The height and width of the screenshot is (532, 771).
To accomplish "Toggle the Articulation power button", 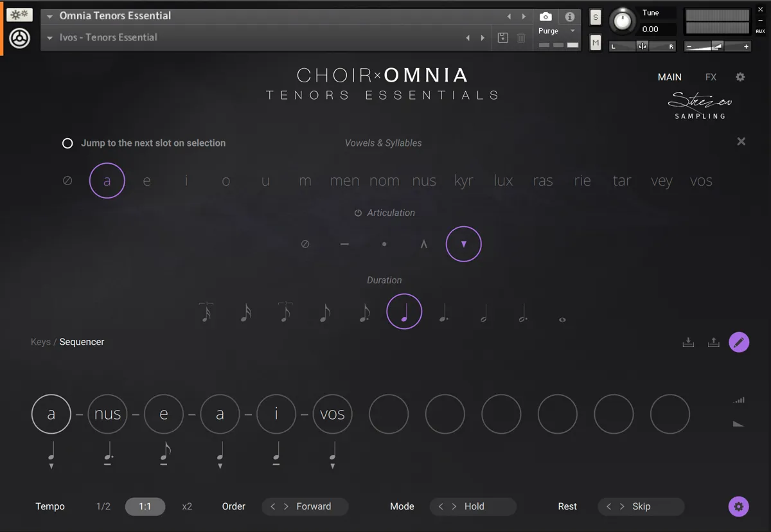I will pos(358,213).
